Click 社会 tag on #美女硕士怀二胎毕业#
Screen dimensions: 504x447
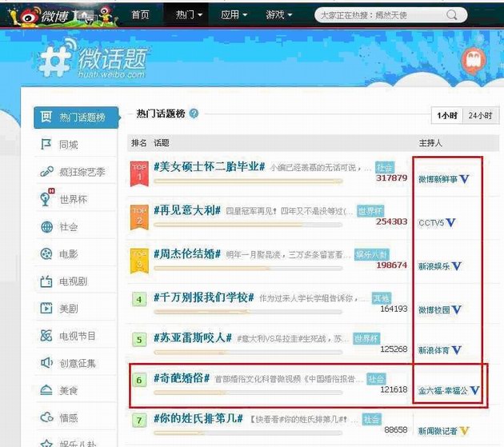385,167
